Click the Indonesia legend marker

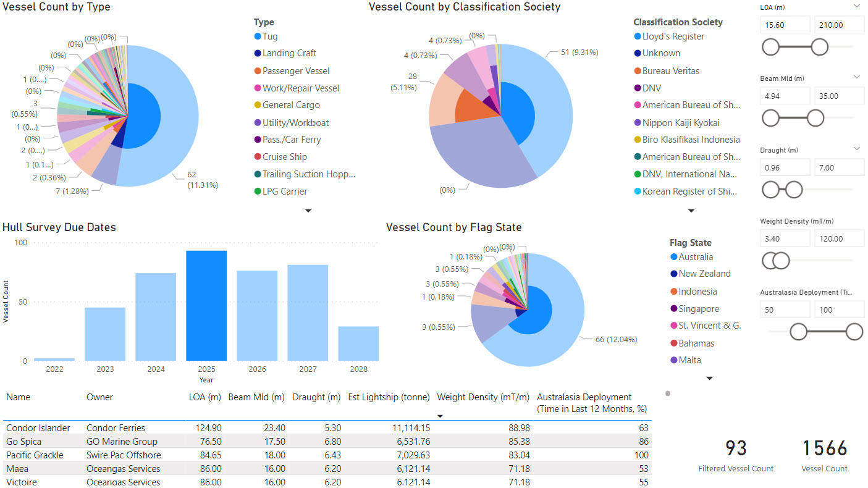(x=674, y=292)
